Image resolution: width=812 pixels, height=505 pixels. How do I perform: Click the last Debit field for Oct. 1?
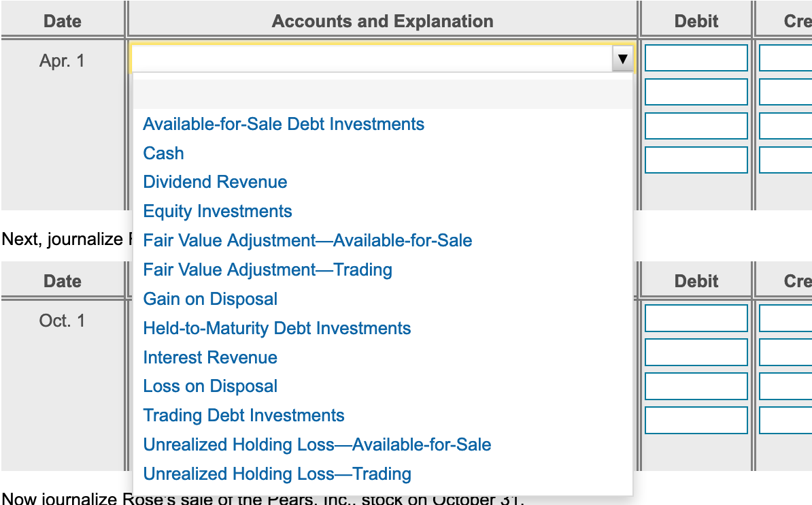(696, 421)
